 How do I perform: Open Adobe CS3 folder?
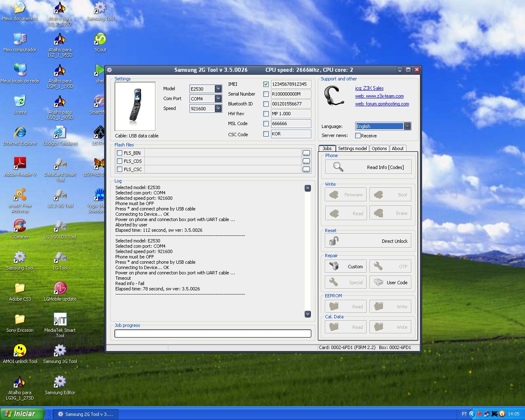[x=20, y=292]
